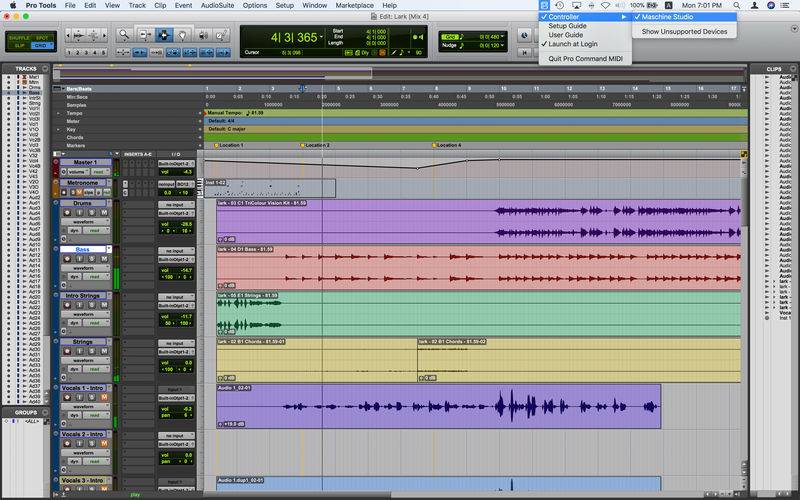Click Quit Pro Command MIDI

587,58
